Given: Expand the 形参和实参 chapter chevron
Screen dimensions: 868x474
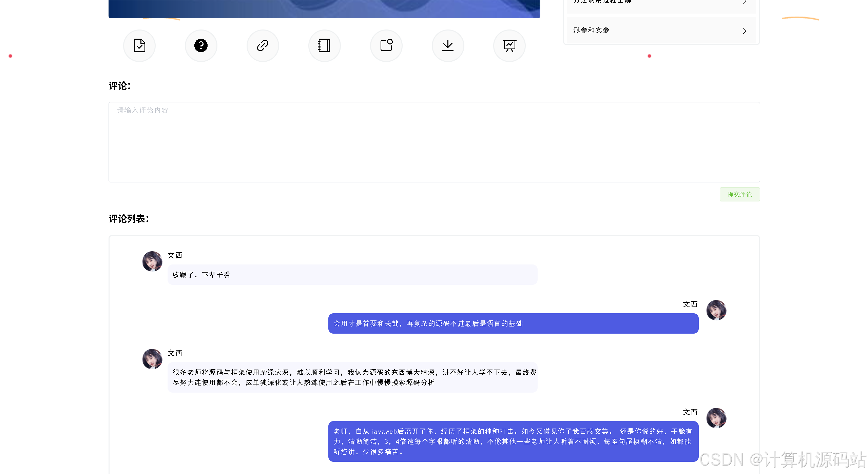Looking at the screenshot, I should (x=745, y=31).
